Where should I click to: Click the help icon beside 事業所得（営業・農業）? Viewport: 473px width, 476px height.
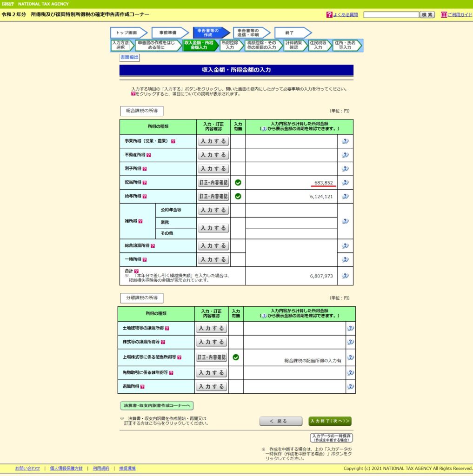173,141
